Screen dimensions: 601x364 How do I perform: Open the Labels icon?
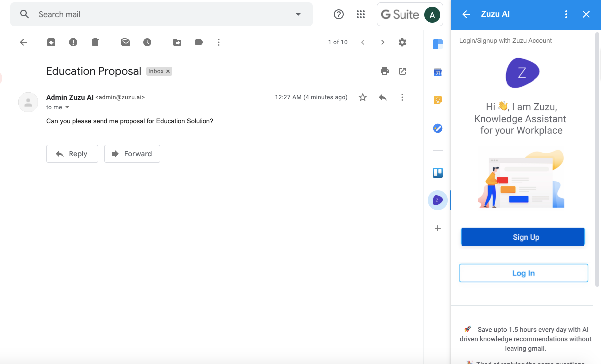click(199, 42)
